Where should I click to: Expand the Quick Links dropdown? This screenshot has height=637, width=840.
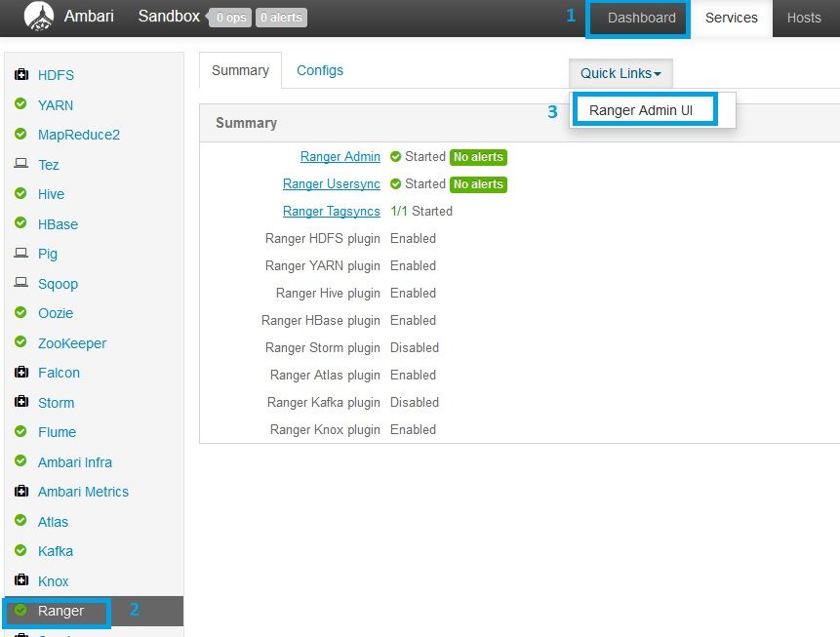(x=620, y=73)
